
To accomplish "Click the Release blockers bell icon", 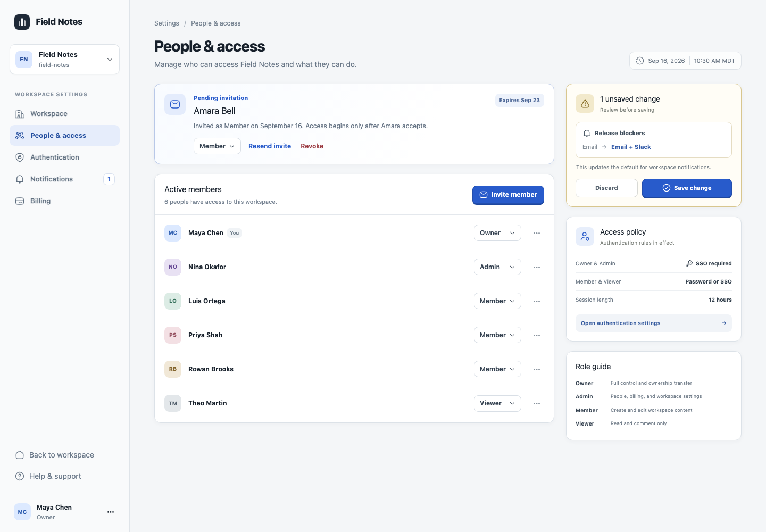I will (x=587, y=134).
